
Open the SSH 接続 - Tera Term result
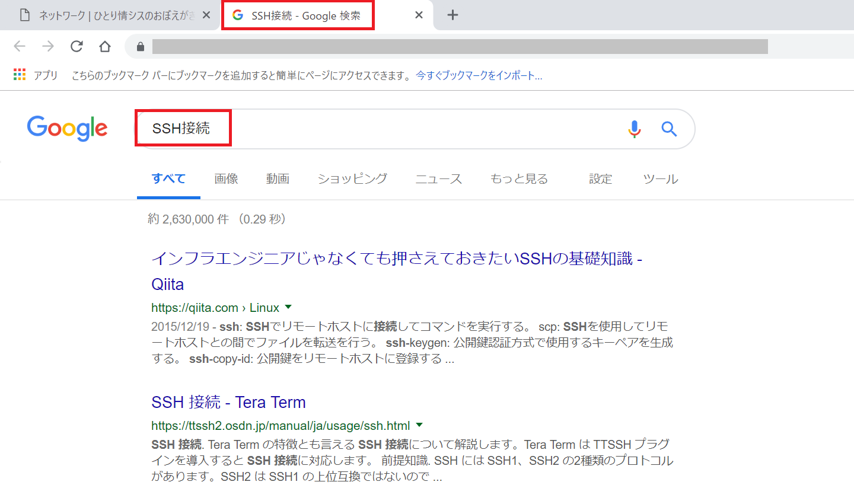tap(228, 402)
